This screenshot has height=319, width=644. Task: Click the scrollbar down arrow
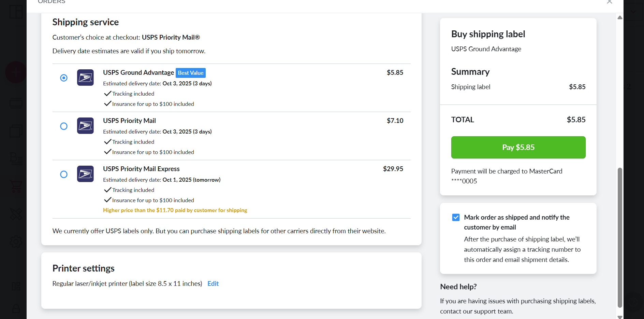pos(620,317)
